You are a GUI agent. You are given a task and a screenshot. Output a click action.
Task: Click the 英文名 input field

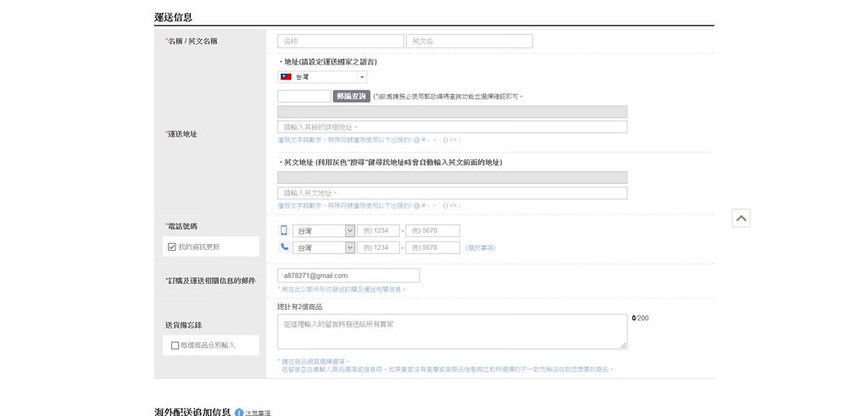click(x=470, y=41)
